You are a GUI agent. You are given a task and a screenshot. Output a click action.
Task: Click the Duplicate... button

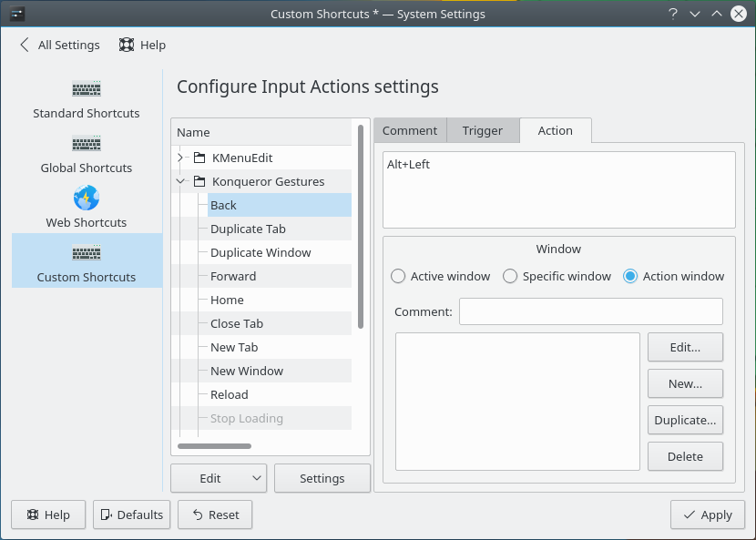click(686, 420)
